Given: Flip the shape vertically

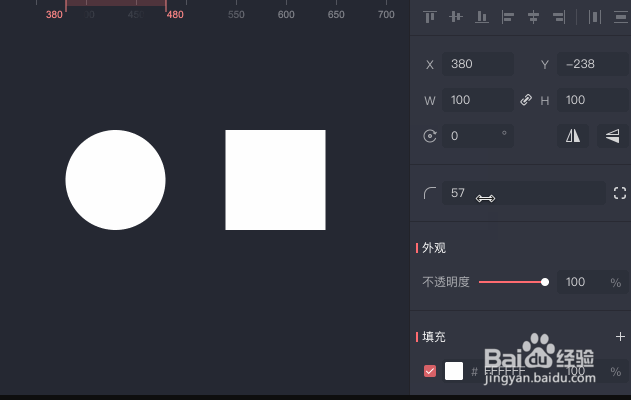Looking at the screenshot, I should point(613,136).
